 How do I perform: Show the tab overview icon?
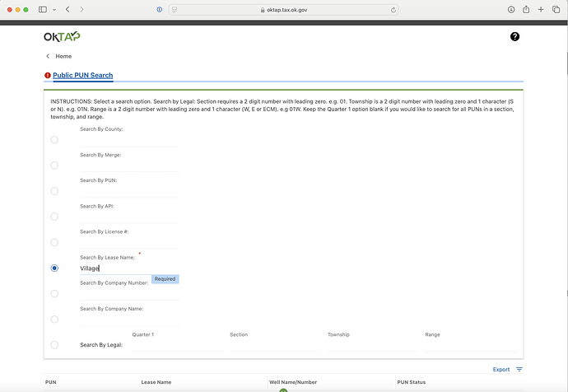coord(556,9)
